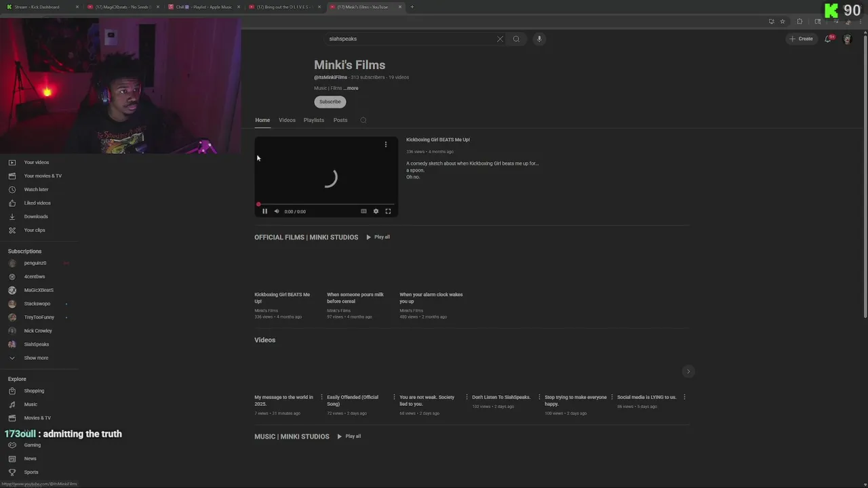The height and width of the screenshot is (488, 868).
Task: Open 'Kickboxing Girl BEATS Me Up!' featured title
Action: (x=438, y=140)
